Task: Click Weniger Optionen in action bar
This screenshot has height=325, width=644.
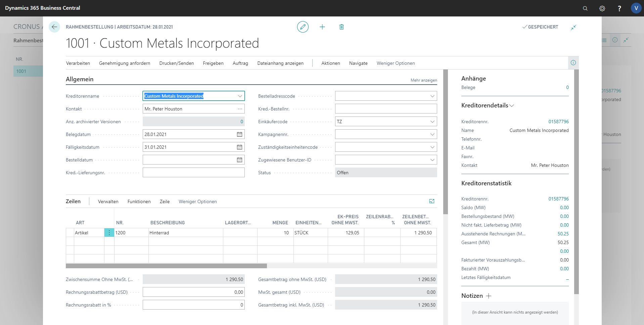Action: pyautogui.click(x=396, y=63)
